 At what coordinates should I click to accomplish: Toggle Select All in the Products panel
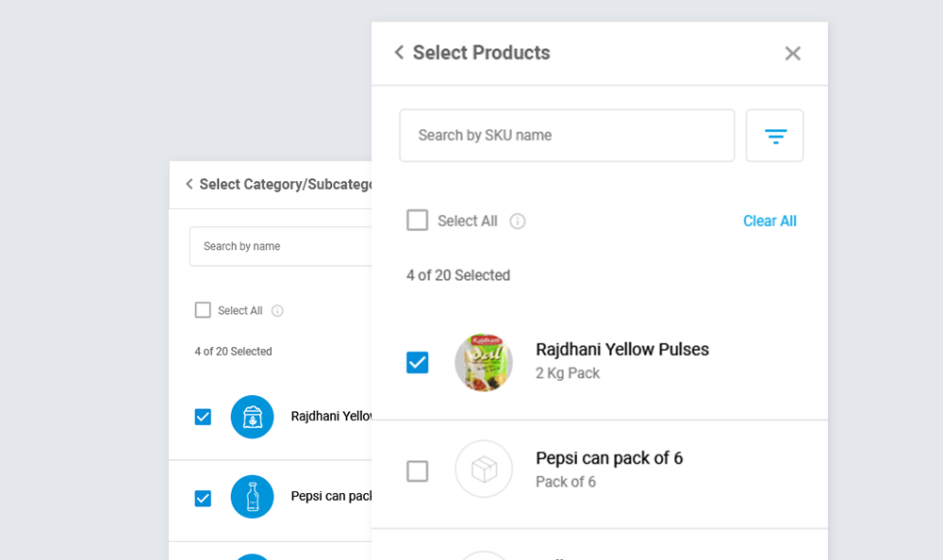click(x=417, y=221)
